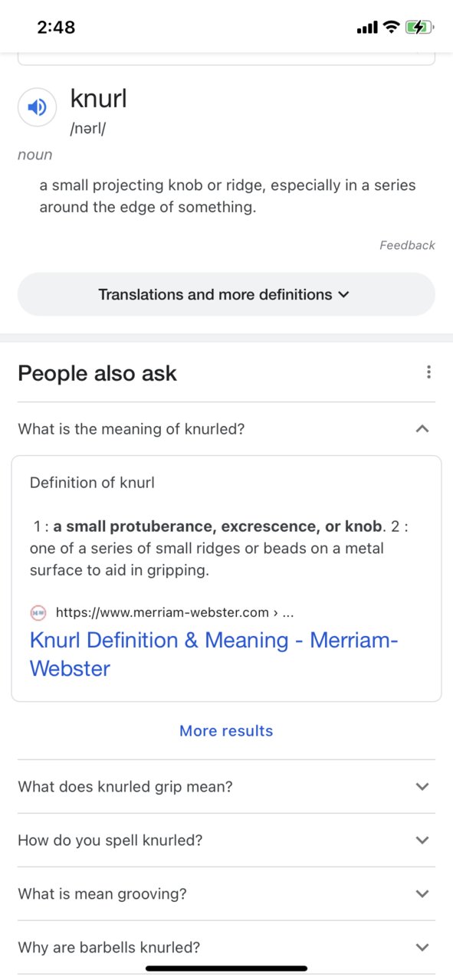Open the Knurl Definition & Meaning Merriam-Webster link

point(214,654)
